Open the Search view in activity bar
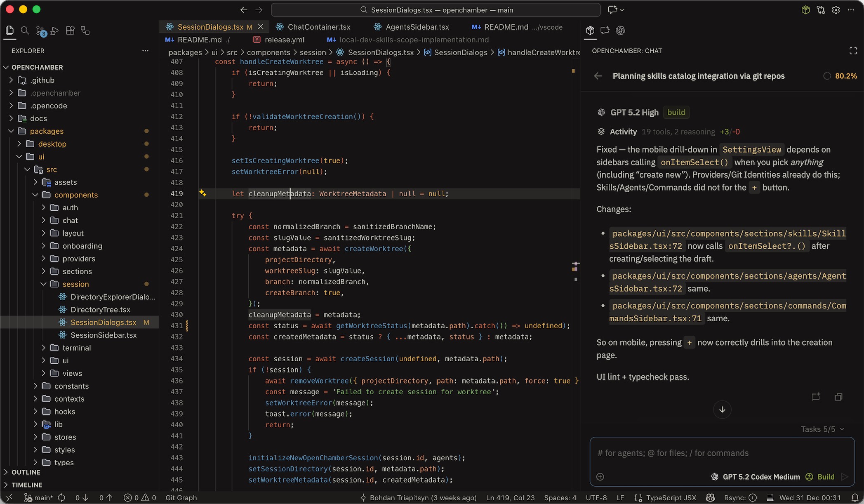 (25, 31)
